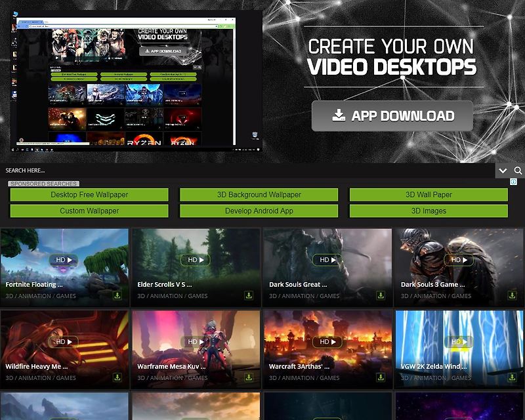Image resolution: width=525 pixels, height=420 pixels.
Task: Download the Wildfire Heavy Me wallpaper
Action: pyautogui.click(x=117, y=377)
